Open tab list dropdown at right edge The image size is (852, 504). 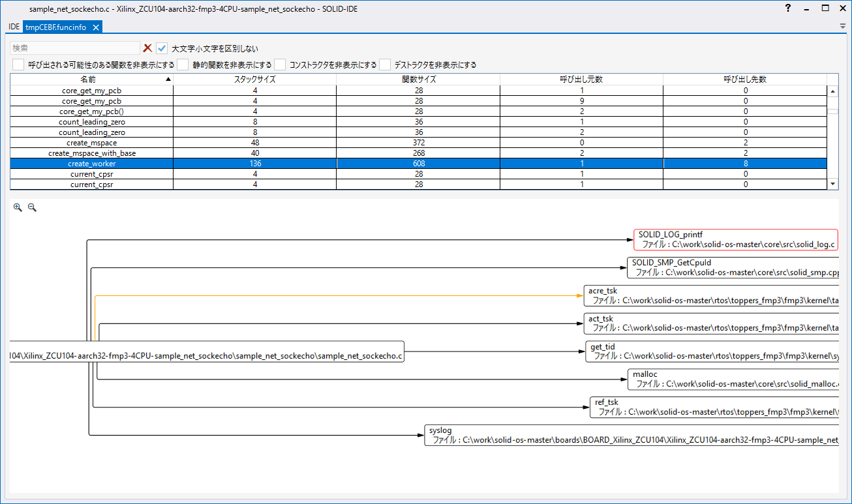843,26
